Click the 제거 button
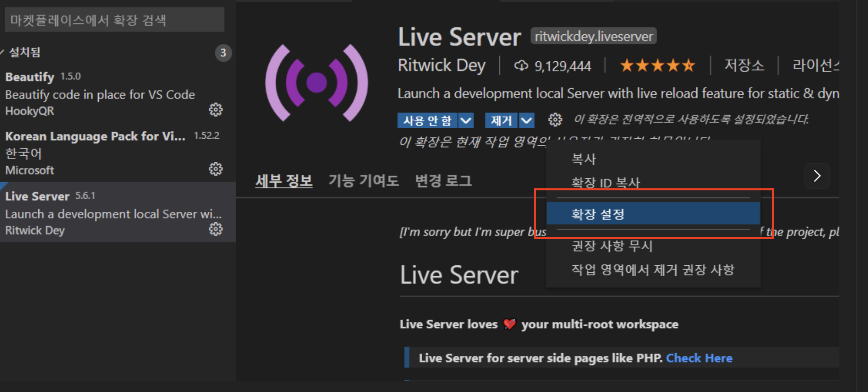 point(501,120)
